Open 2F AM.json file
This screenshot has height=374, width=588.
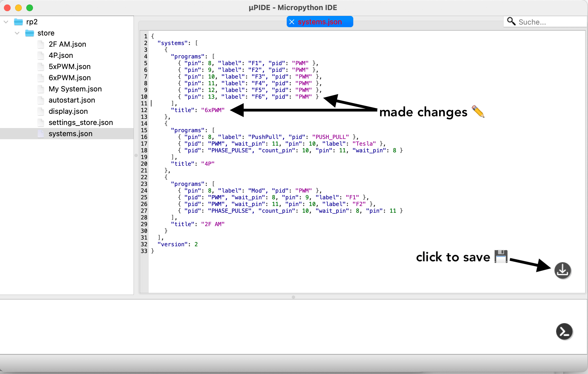67,44
